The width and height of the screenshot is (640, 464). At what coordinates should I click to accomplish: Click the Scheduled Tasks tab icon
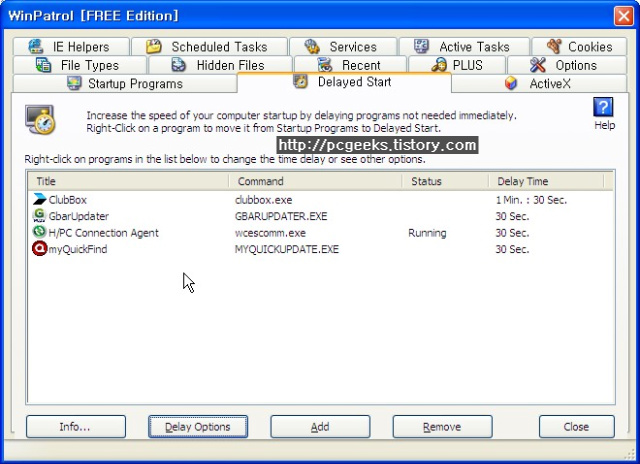154,47
